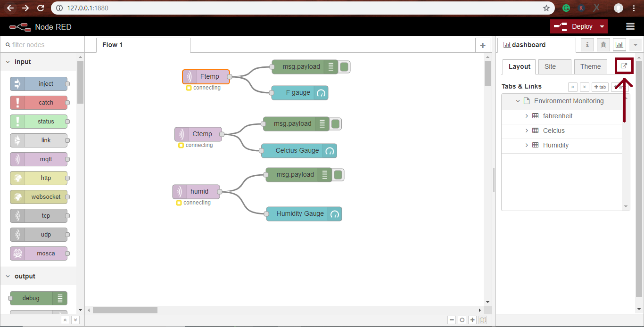The width and height of the screenshot is (644, 327).
Task: Collapse the Environment Monitoring tab entry
Action: click(518, 101)
